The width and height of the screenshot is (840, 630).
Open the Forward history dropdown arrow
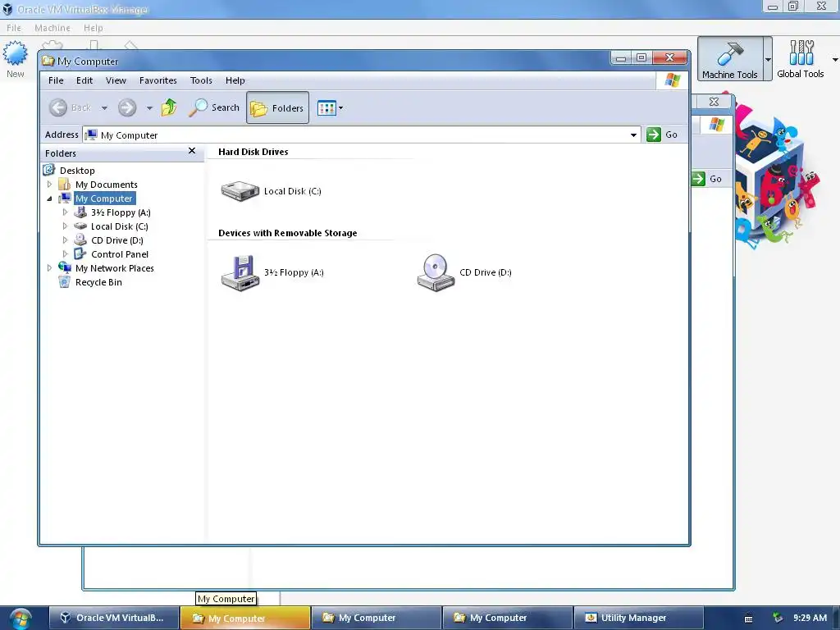tap(149, 107)
